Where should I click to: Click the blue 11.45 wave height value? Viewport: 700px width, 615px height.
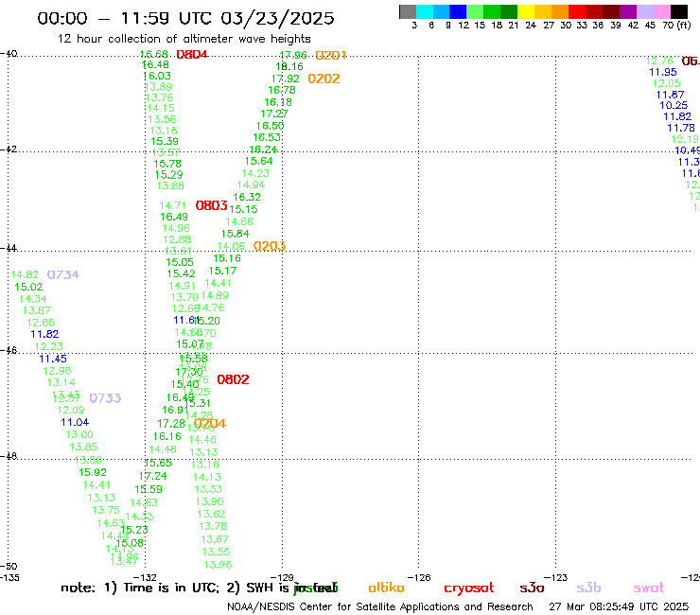53,359
